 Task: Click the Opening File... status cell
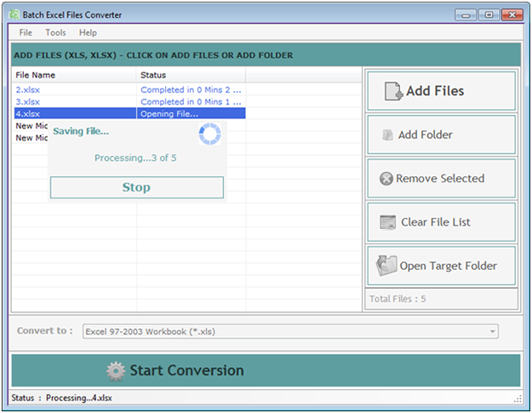click(x=191, y=114)
